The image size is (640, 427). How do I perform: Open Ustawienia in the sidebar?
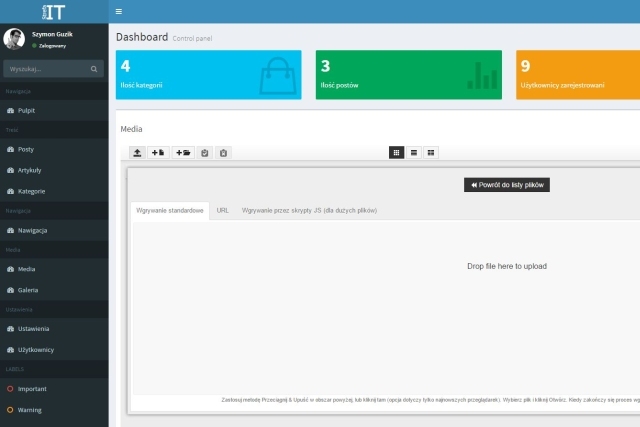pos(54,329)
